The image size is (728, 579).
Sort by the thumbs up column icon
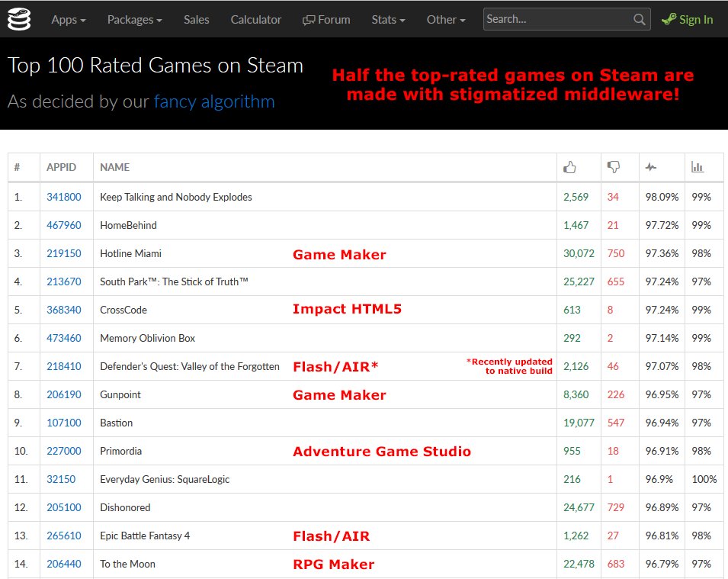(x=569, y=166)
